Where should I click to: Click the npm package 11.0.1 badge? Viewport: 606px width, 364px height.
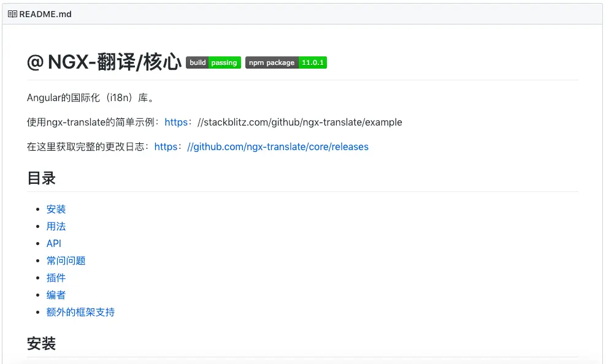pos(286,63)
